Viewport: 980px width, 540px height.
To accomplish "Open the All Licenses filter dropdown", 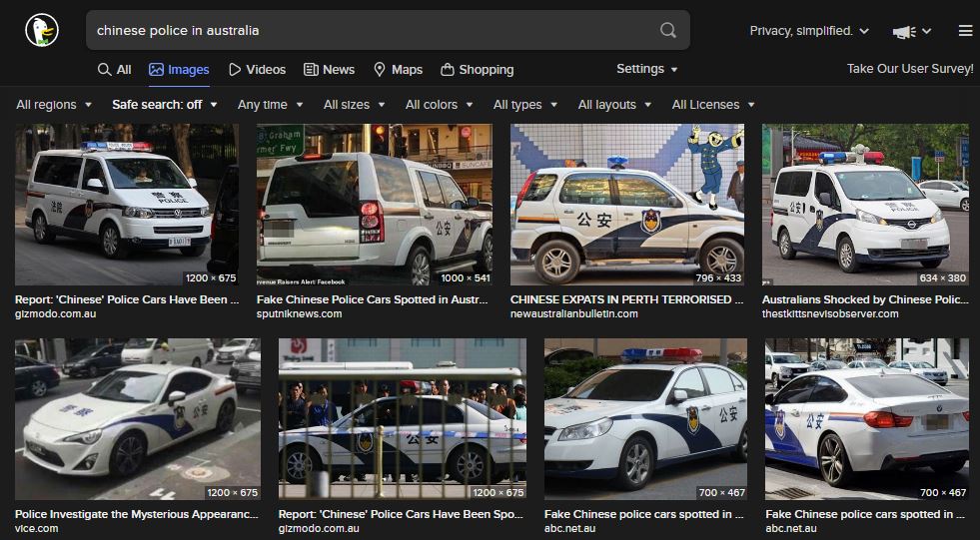I will pyautogui.click(x=713, y=104).
